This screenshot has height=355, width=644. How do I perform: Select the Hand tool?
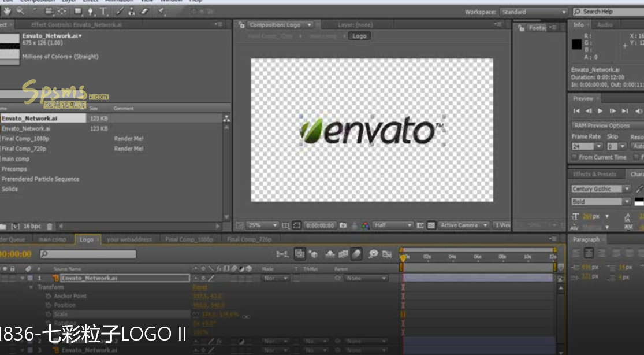coord(8,11)
